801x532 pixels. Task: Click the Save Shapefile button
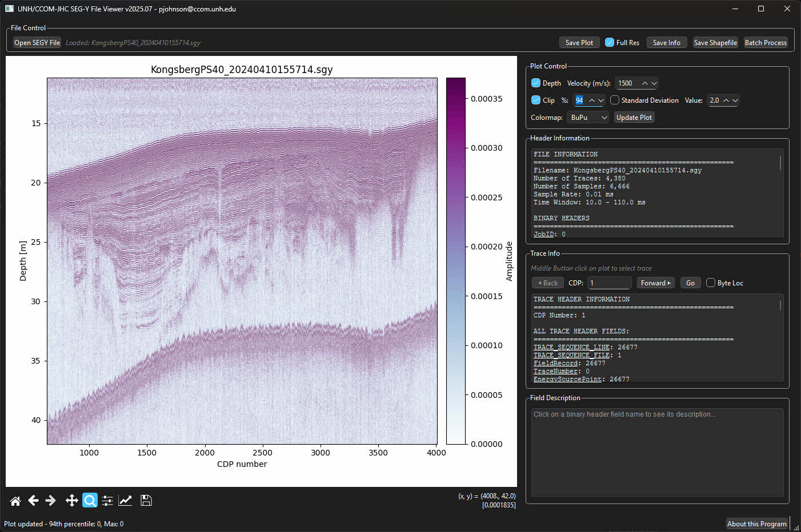[x=715, y=42]
